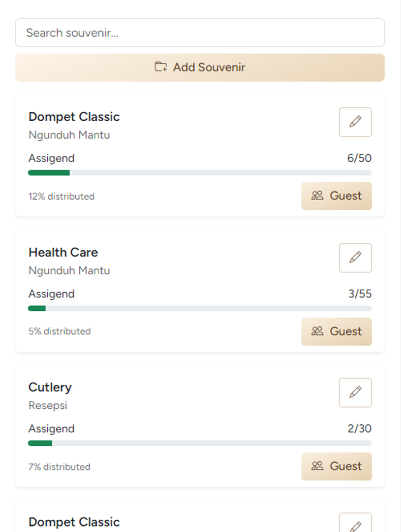Click the first Dompet Classic progress bar
The width and height of the screenshot is (401, 532).
(200, 173)
